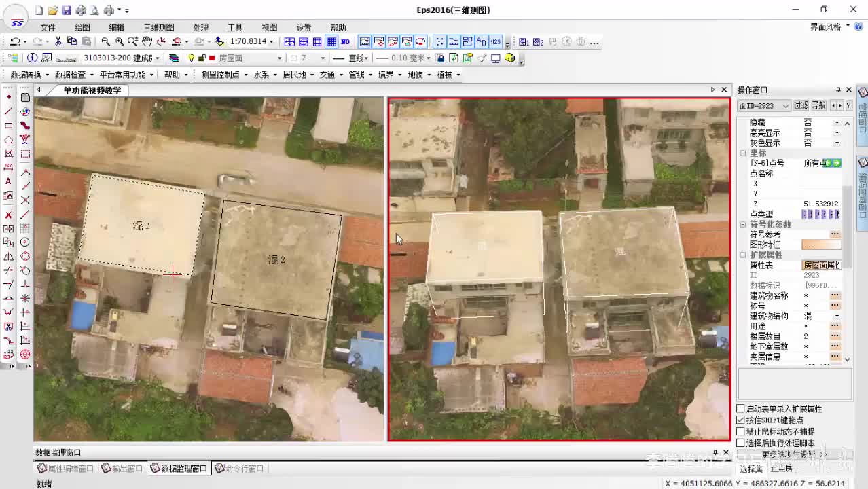Click the four-pane grid view icon
Screen dimensions: 868x489
point(289,41)
